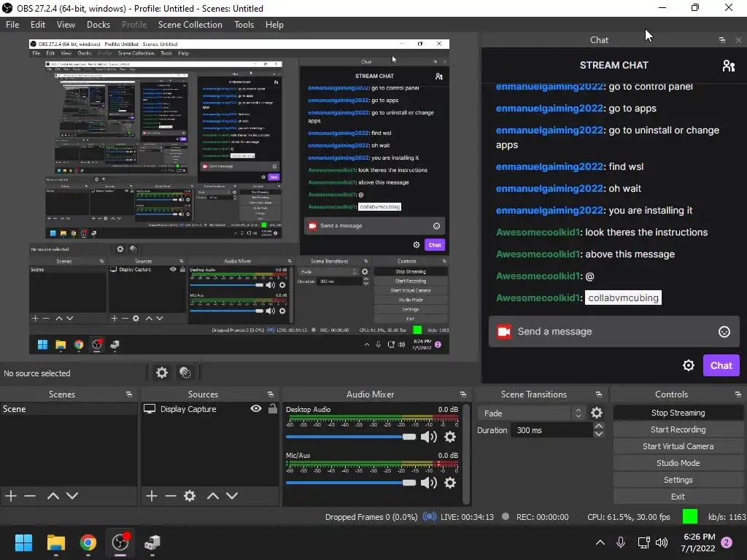Select Scene item in Scenes list
This screenshot has width=747, height=560.
point(68,408)
